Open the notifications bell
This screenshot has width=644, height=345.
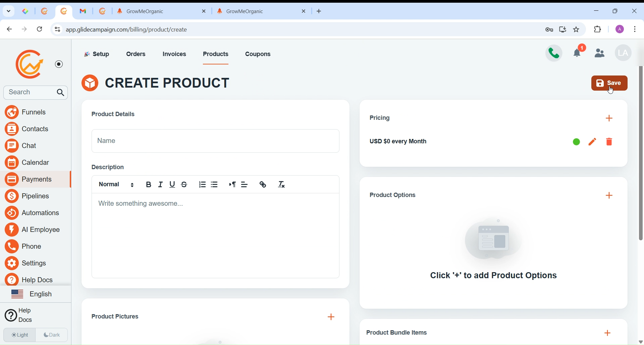click(579, 53)
